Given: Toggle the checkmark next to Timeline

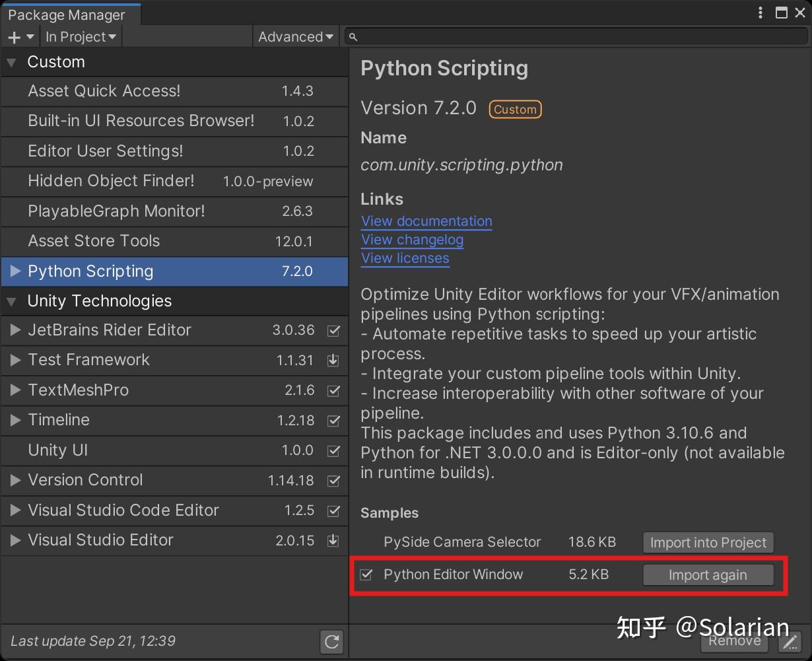Looking at the screenshot, I should pos(333,421).
